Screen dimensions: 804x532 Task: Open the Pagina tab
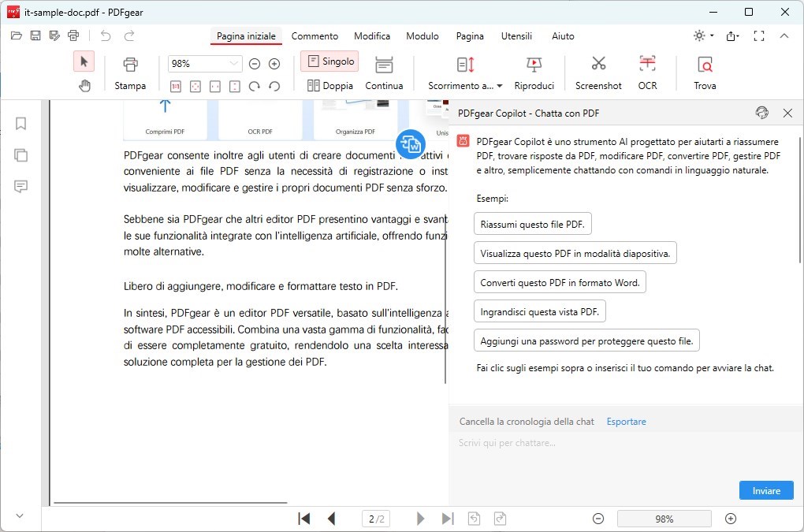(x=470, y=36)
